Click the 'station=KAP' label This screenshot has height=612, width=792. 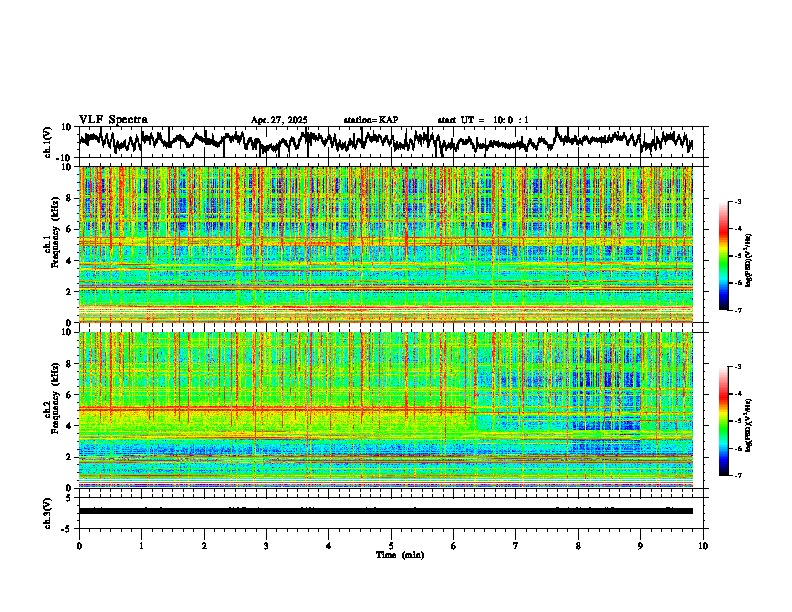371,120
